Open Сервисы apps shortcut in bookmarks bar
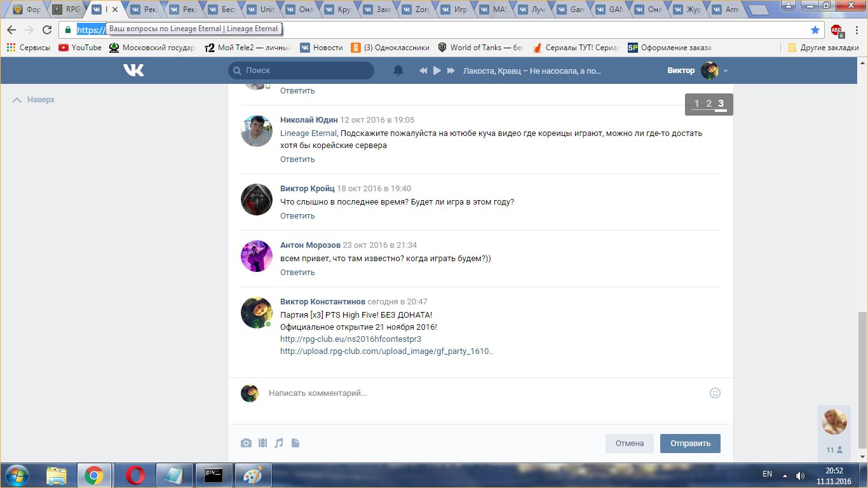This screenshot has width=868, height=488. [29, 48]
